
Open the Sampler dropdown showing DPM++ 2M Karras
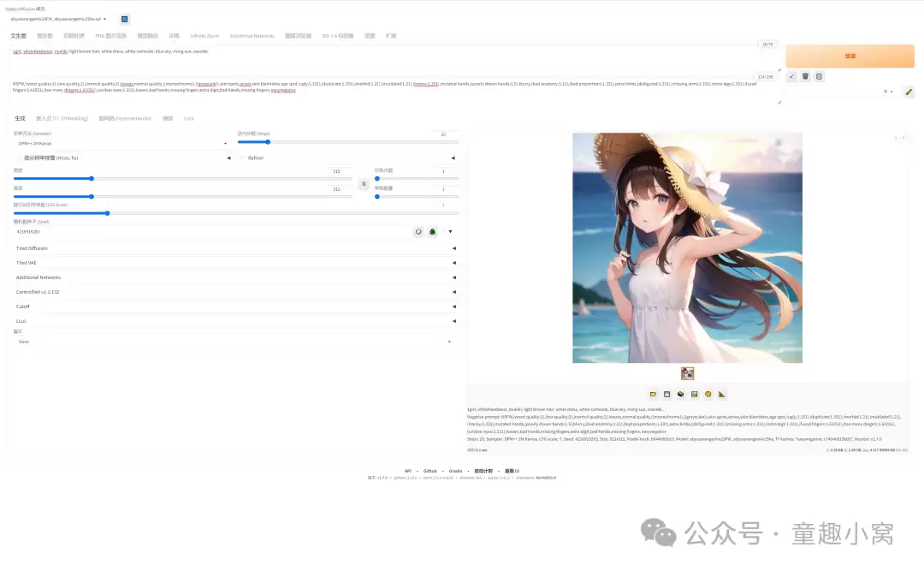[x=121, y=143]
